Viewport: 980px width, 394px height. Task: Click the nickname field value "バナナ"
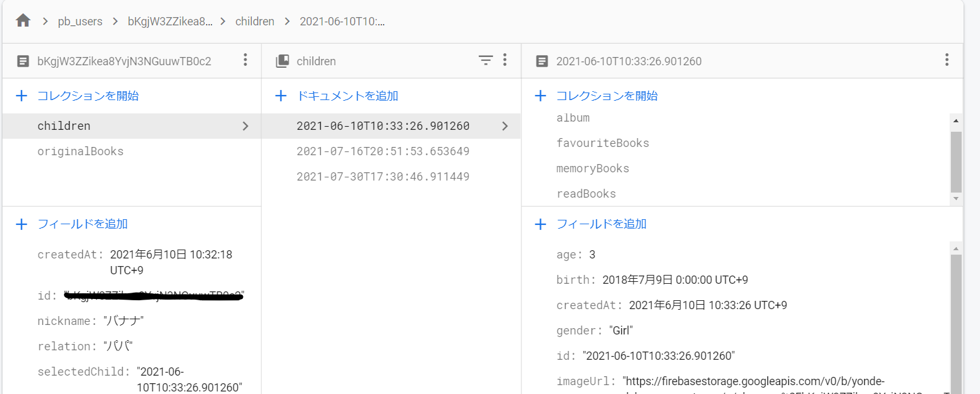(123, 321)
